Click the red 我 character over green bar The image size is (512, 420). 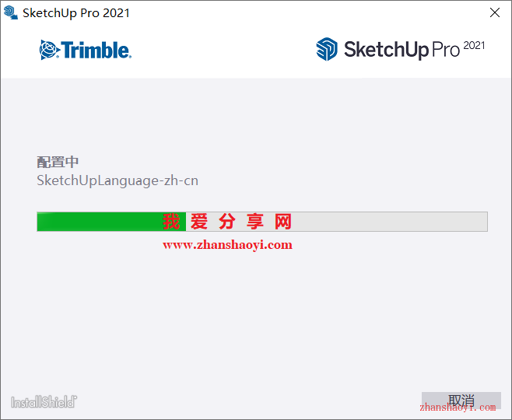point(171,222)
